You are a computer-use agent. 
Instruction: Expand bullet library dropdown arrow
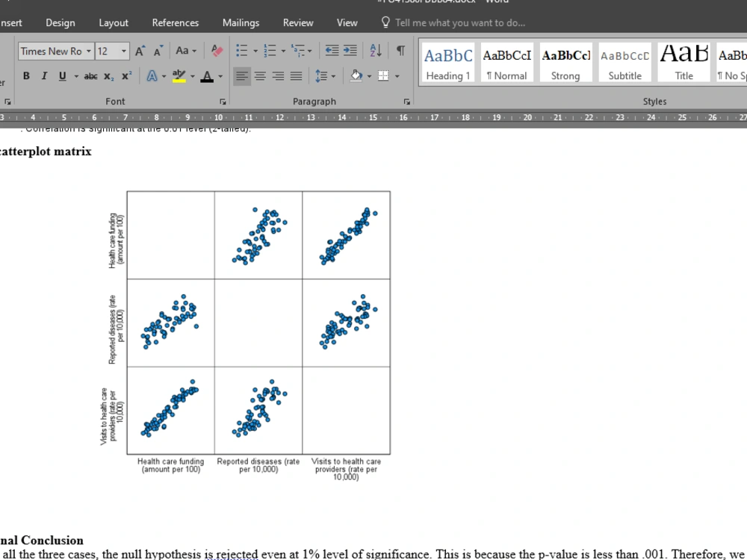pyautogui.click(x=255, y=51)
